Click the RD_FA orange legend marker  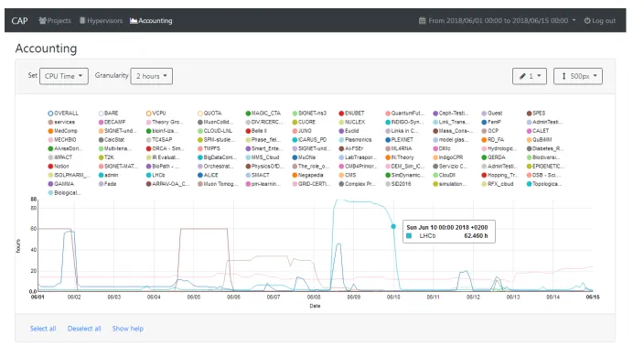(x=484, y=140)
